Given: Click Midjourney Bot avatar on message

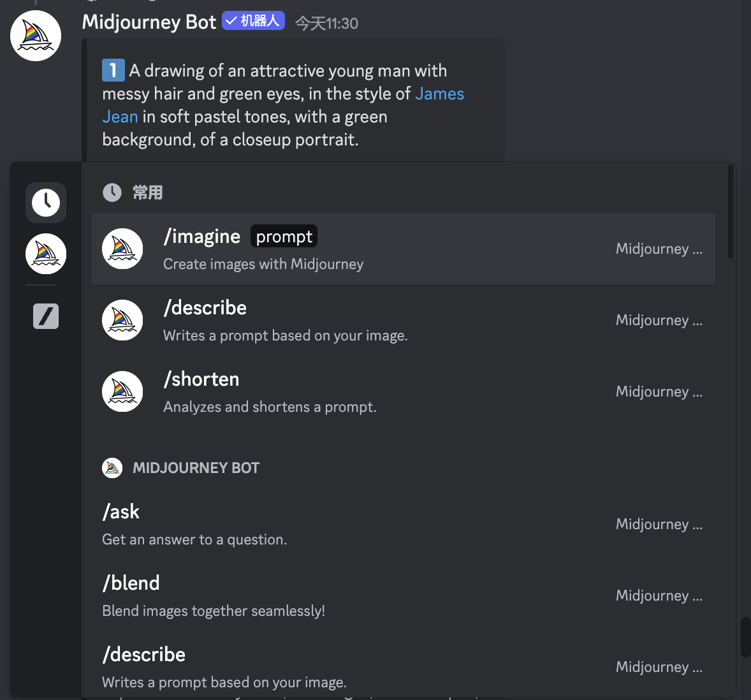Looking at the screenshot, I should (x=36, y=36).
